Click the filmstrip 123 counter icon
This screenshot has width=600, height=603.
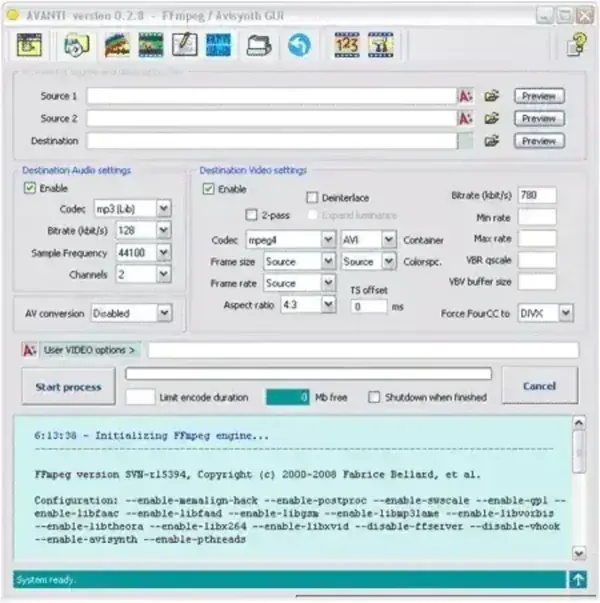point(347,45)
